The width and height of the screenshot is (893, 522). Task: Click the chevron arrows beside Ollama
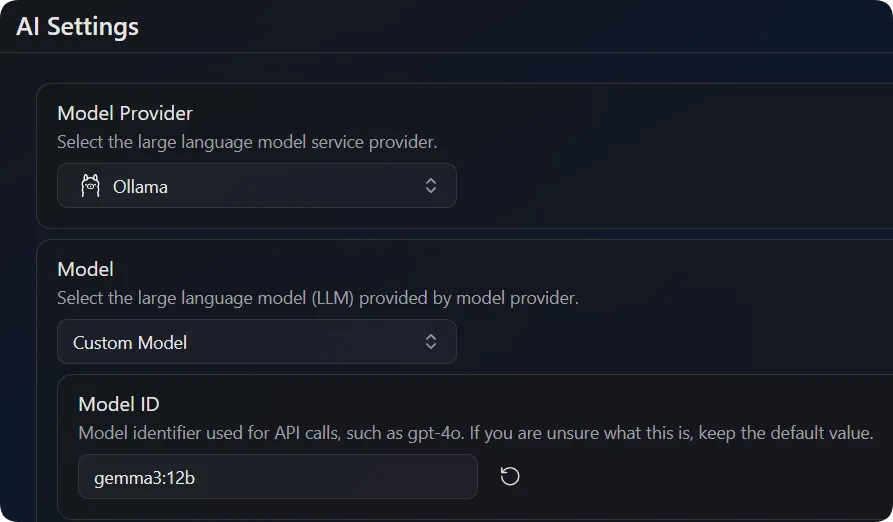pos(431,186)
